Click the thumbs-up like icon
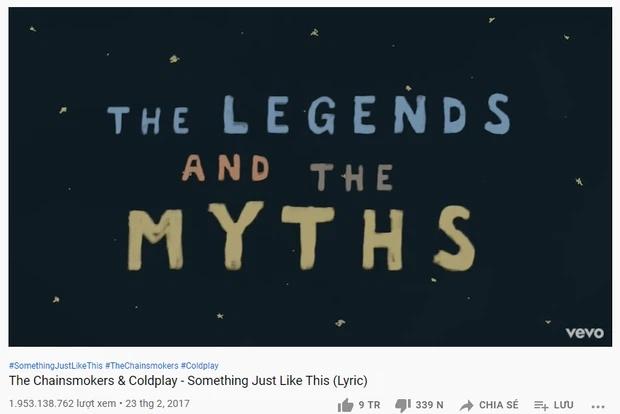 [345, 405]
